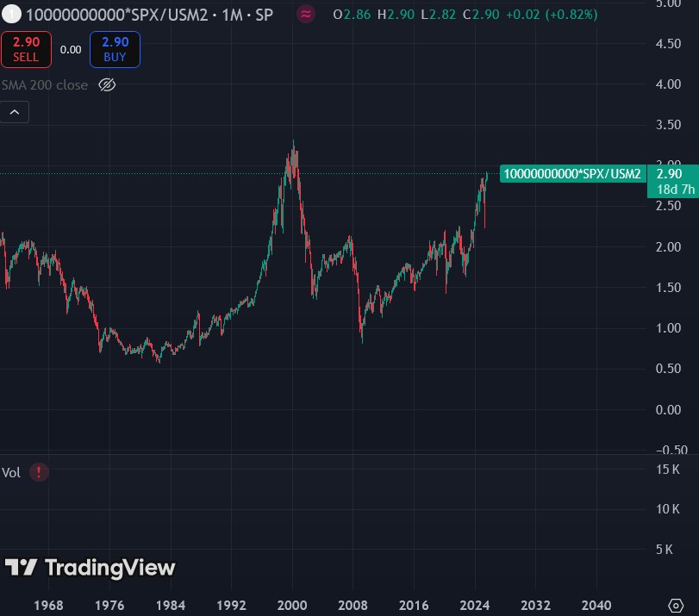The height and width of the screenshot is (616, 699).
Task: Click the 15 K volume scale label
Action: pyautogui.click(x=668, y=470)
